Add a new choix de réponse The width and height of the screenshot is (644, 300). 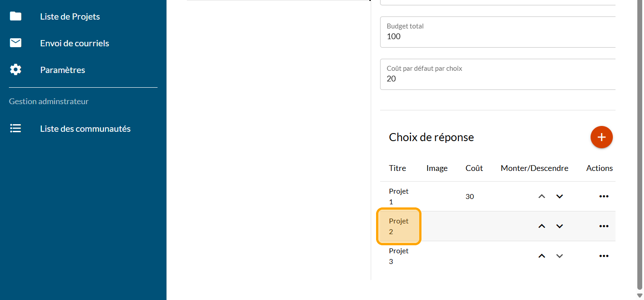click(x=601, y=137)
